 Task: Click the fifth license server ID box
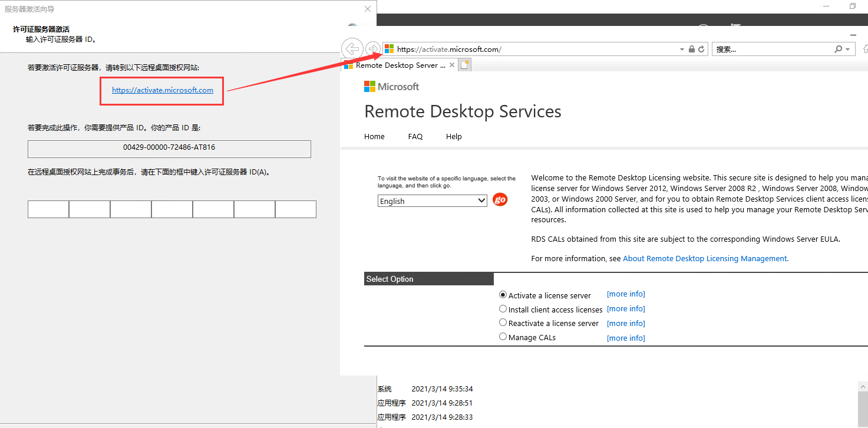point(213,209)
